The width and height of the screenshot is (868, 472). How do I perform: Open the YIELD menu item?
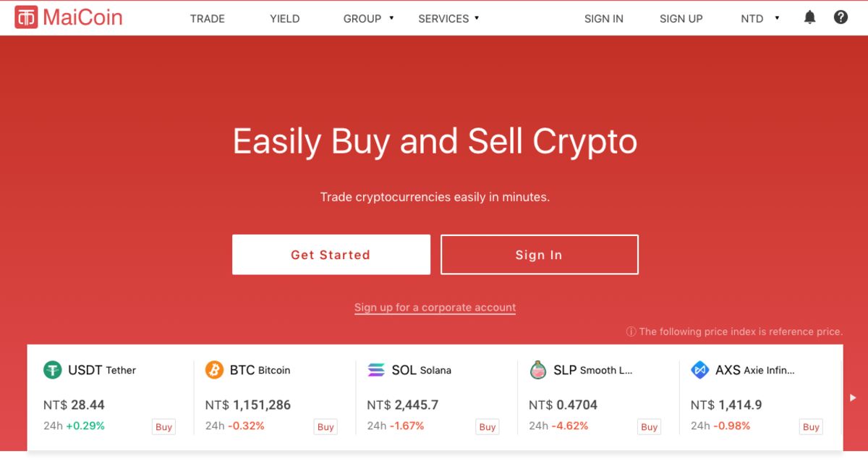tap(285, 19)
